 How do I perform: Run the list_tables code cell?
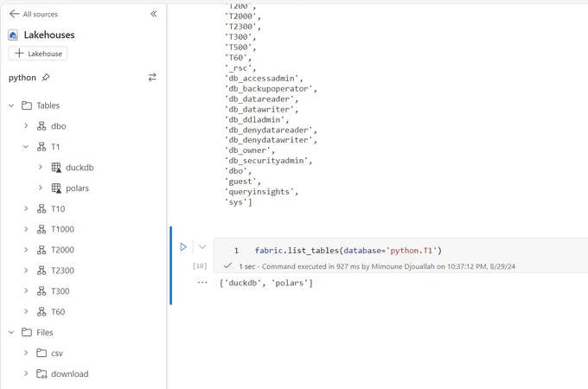coord(183,247)
